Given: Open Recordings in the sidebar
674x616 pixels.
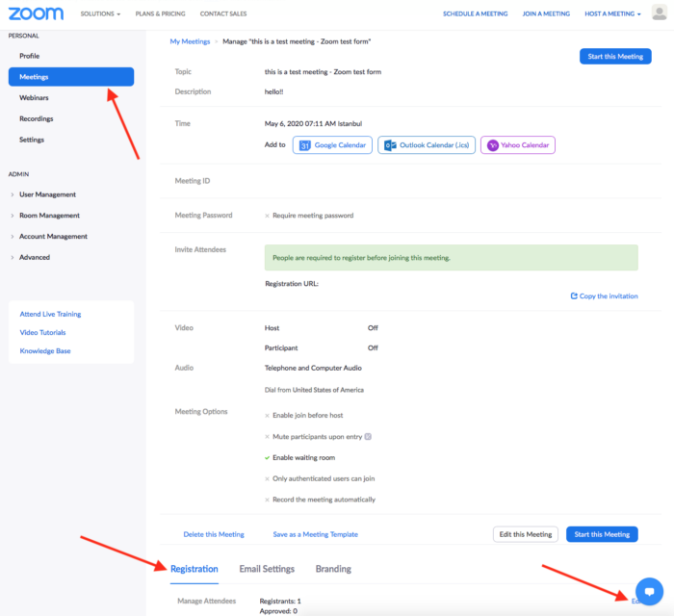Looking at the screenshot, I should pos(37,118).
